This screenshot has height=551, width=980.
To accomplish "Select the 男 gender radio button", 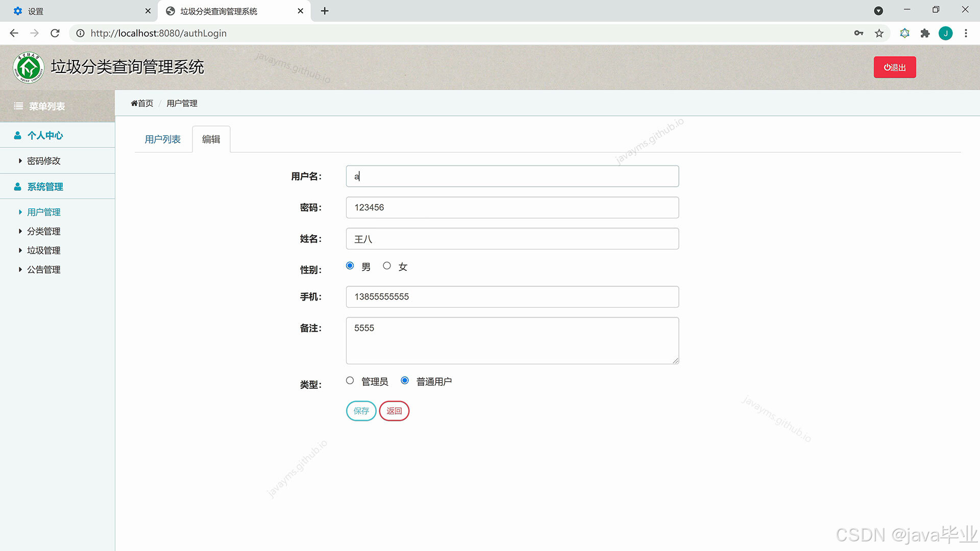I will click(x=350, y=265).
